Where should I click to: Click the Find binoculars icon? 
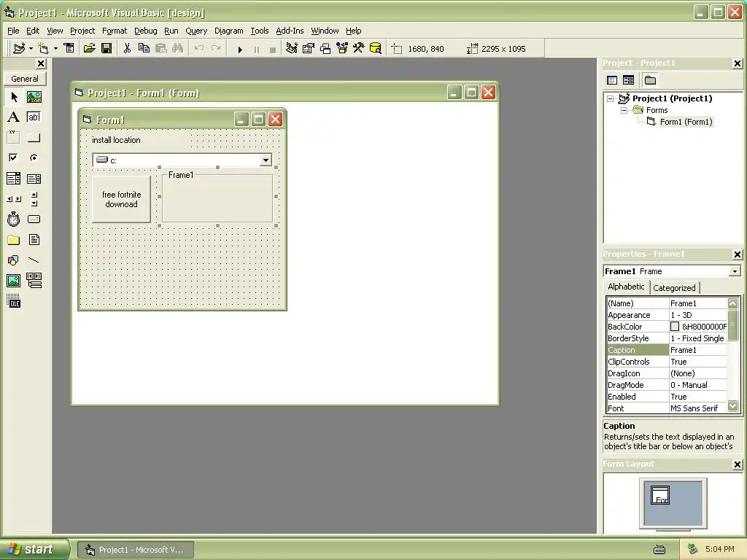pyautogui.click(x=178, y=49)
